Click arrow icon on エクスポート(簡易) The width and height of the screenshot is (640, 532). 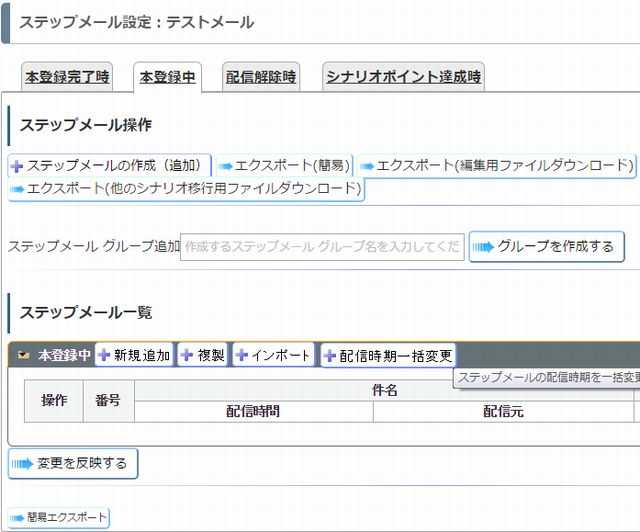point(226,166)
